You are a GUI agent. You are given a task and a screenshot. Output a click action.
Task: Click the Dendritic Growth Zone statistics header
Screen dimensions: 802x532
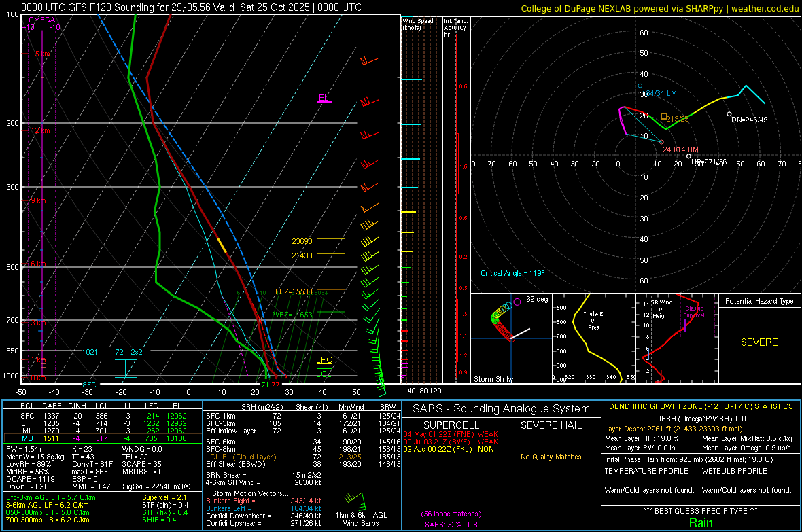[x=701, y=407]
